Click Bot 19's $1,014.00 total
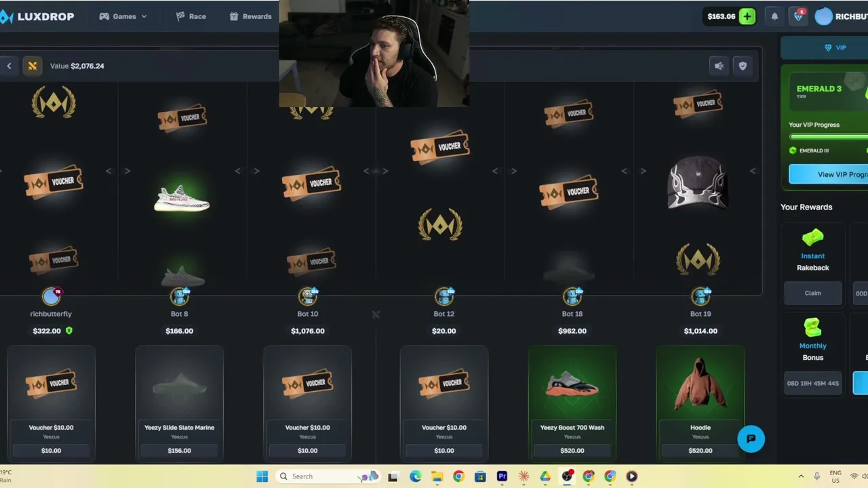The width and height of the screenshot is (868, 488). click(x=701, y=331)
